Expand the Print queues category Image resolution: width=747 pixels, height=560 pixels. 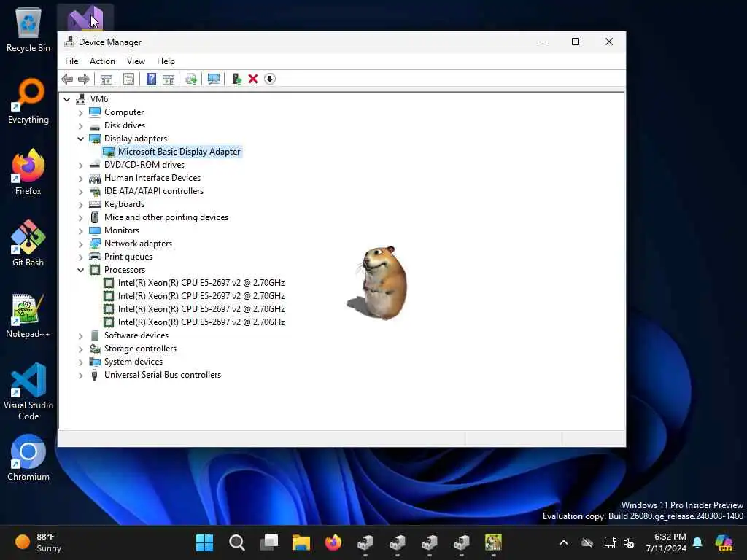coord(80,257)
